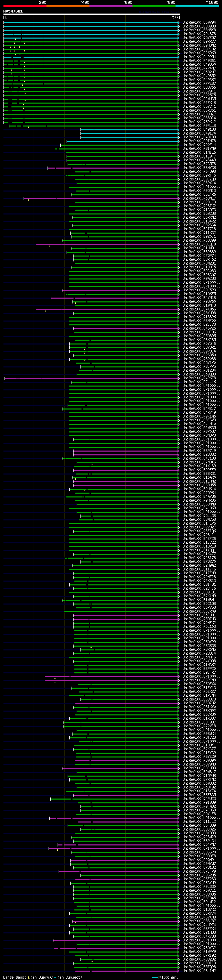Select hit UniRef100_A9DMI3

point(199,191)
